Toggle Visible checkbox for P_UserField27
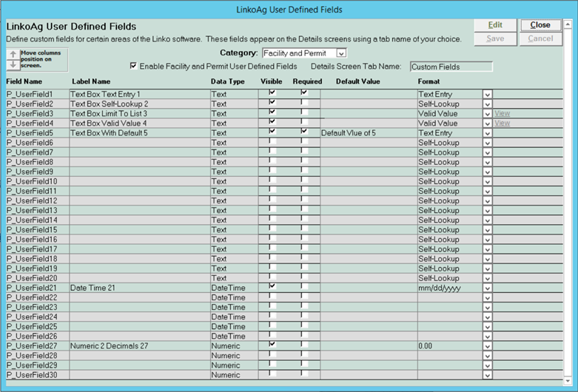 pyautogui.click(x=272, y=344)
